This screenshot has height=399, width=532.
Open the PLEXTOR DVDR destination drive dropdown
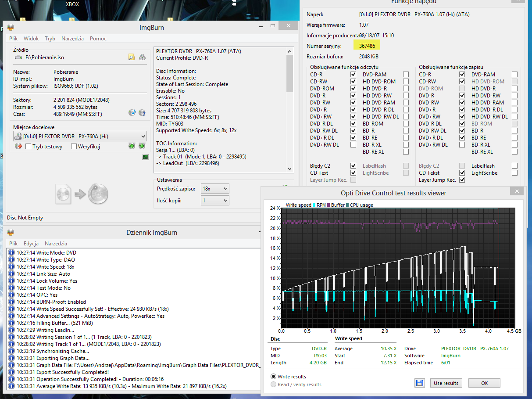click(x=80, y=137)
